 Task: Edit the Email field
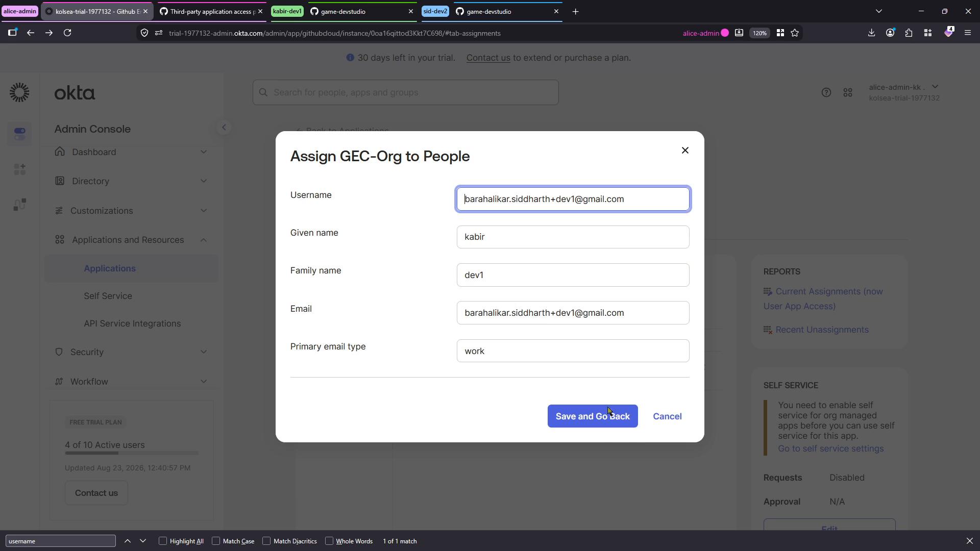[573, 313]
